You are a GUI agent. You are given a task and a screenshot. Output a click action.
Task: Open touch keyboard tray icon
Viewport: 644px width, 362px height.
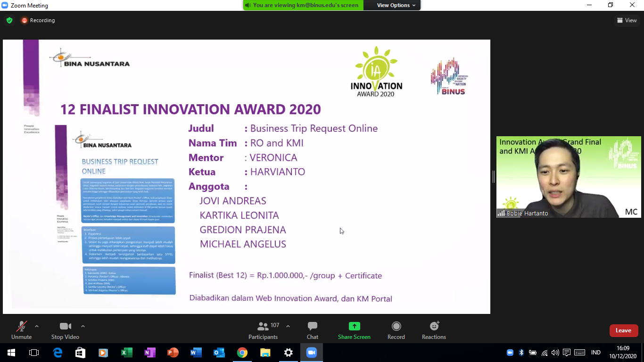[x=580, y=353]
